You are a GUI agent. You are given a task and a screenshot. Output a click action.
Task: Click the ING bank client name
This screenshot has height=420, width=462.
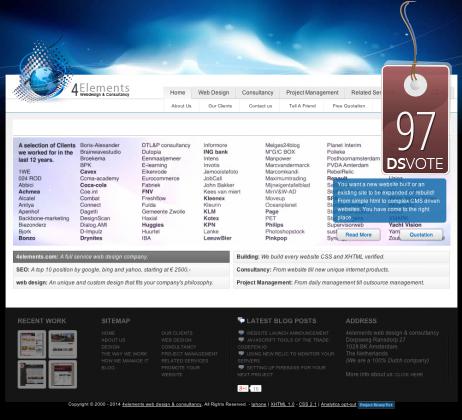216,152
